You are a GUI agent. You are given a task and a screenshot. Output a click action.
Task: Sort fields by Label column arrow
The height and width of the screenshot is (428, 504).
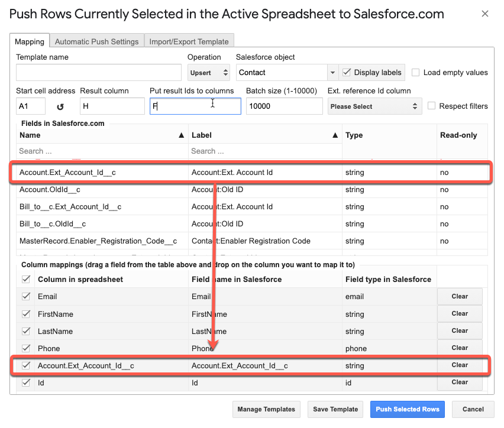(x=335, y=135)
